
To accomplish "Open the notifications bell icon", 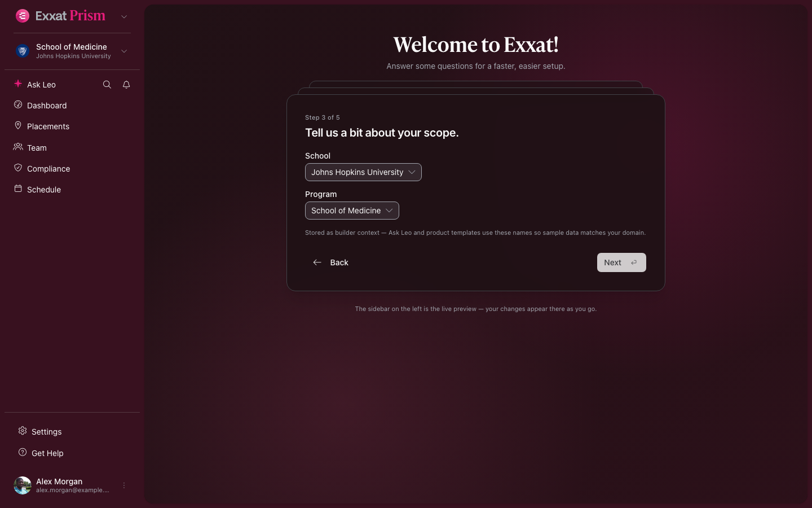I will coord(126,85).
